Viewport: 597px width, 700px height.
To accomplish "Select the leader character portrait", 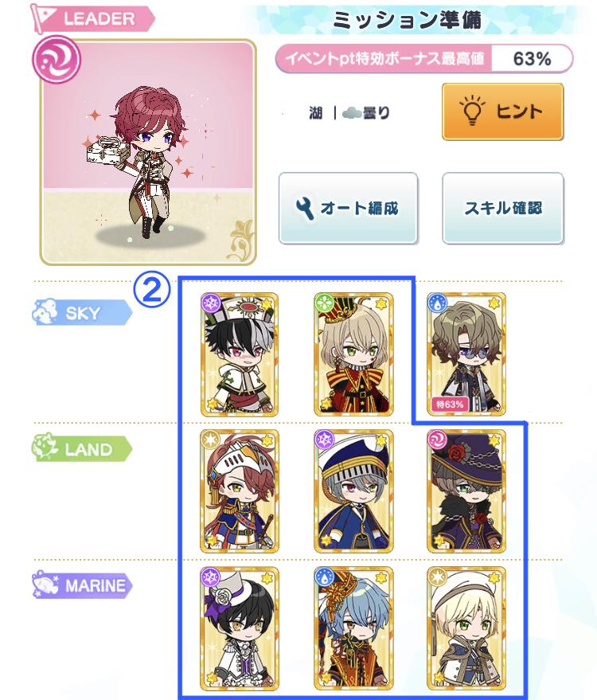I will [148, 152].
